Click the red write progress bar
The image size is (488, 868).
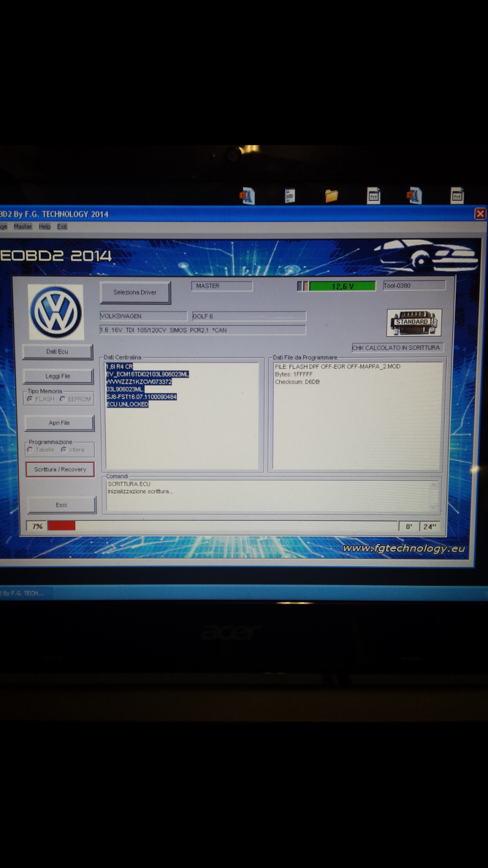[x=61, y=526]
